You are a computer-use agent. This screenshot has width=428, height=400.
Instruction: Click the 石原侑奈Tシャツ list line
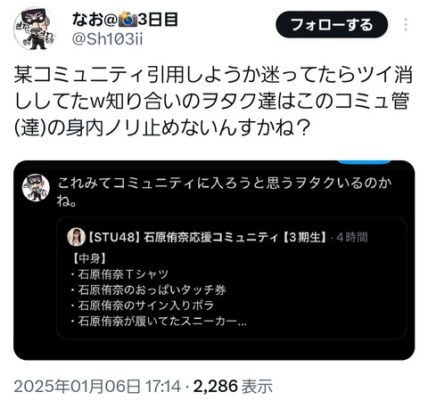[x=120, y=274]
